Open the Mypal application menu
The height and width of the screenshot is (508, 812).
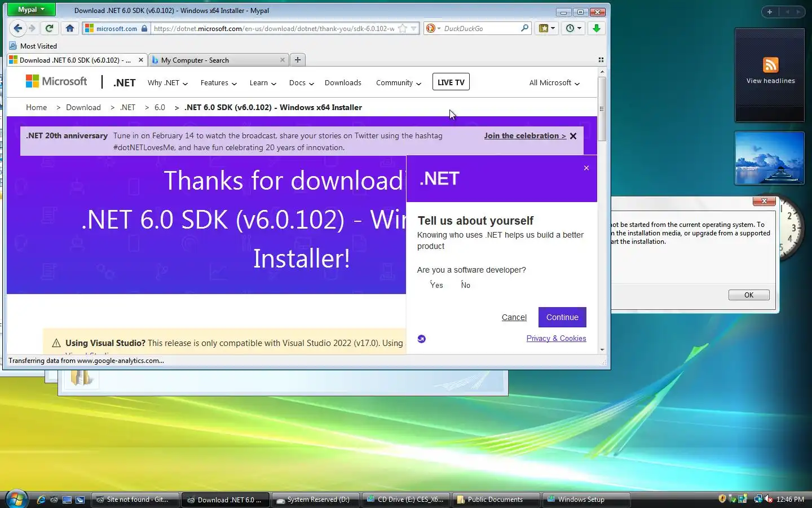tap(31, 10)
